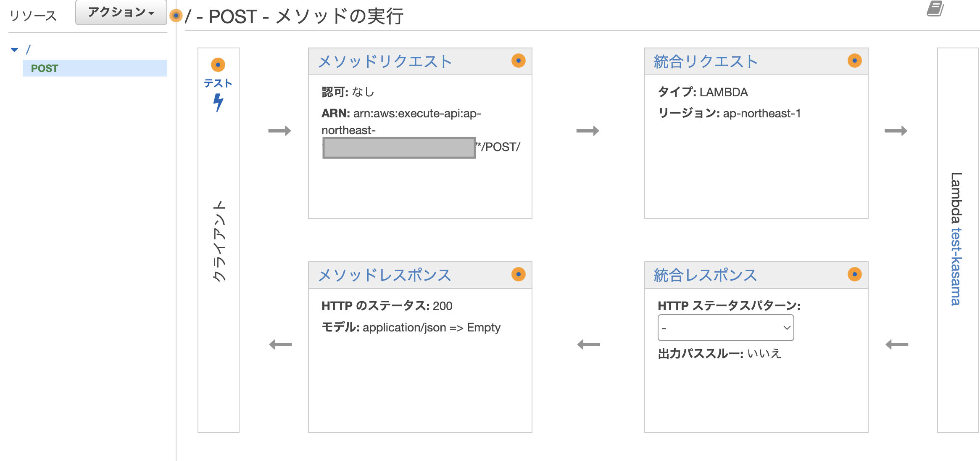The width and height of the screenshot is (980, 461).
Task: Open the 統合レスポンス settings link
Action: (706, 275)
